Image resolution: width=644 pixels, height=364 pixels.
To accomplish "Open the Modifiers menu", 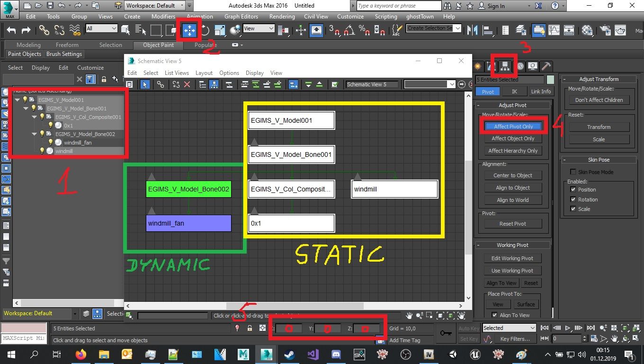I will [x=163, y=16].
